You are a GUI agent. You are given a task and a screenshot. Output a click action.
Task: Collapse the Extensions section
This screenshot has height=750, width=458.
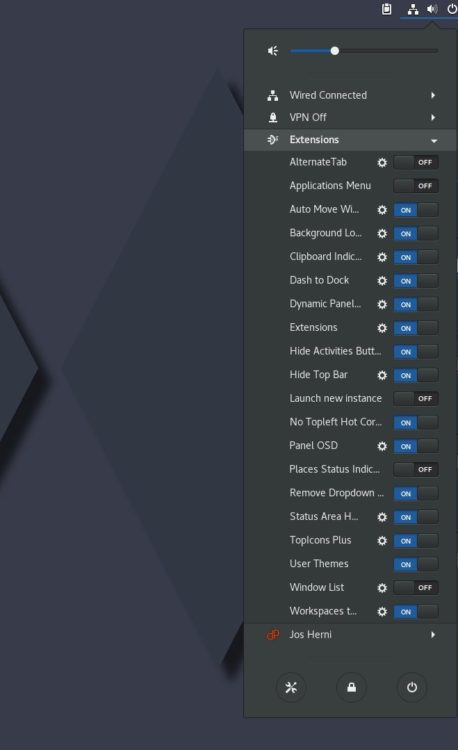[x=350, y=140]
